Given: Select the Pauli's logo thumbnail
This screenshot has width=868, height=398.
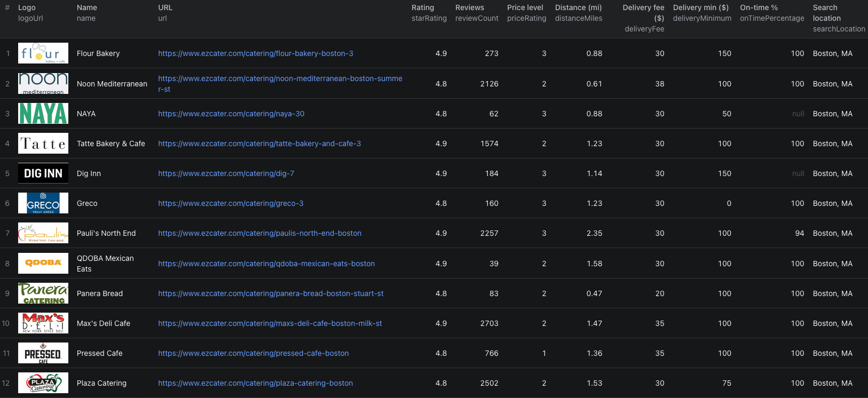Looking at the screenshot, I should coord(43,233).
